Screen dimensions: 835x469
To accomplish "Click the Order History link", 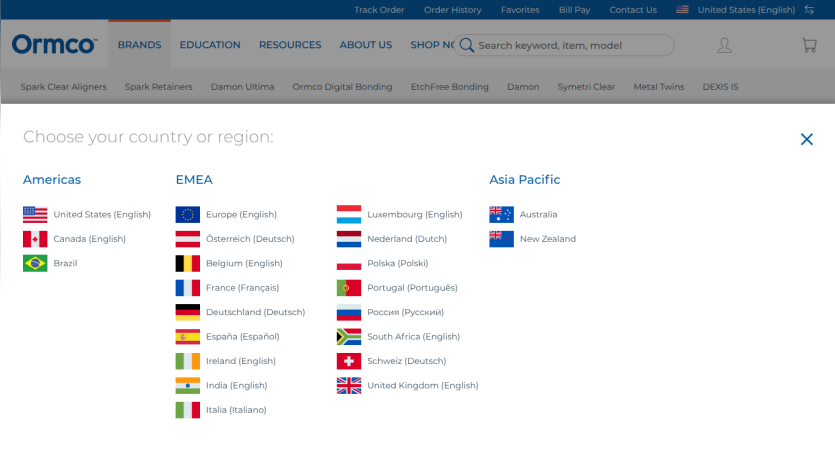I will 453,10.
